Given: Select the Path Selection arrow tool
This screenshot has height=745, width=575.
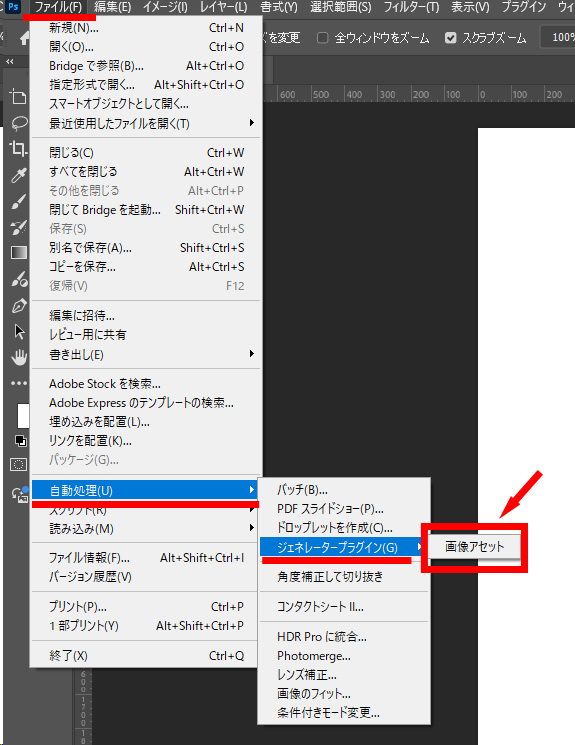Looking at the screenshot, I should click(19, 331).
